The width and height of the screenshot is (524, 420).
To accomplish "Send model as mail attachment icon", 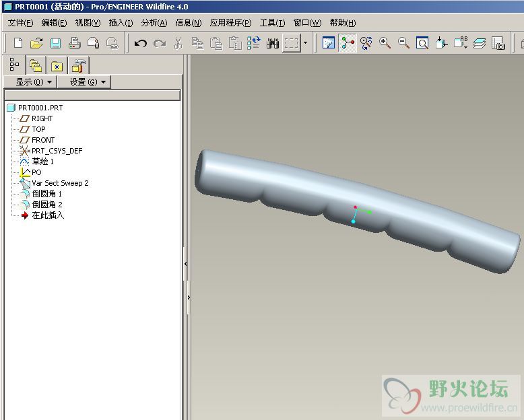I will coord(93,42).
